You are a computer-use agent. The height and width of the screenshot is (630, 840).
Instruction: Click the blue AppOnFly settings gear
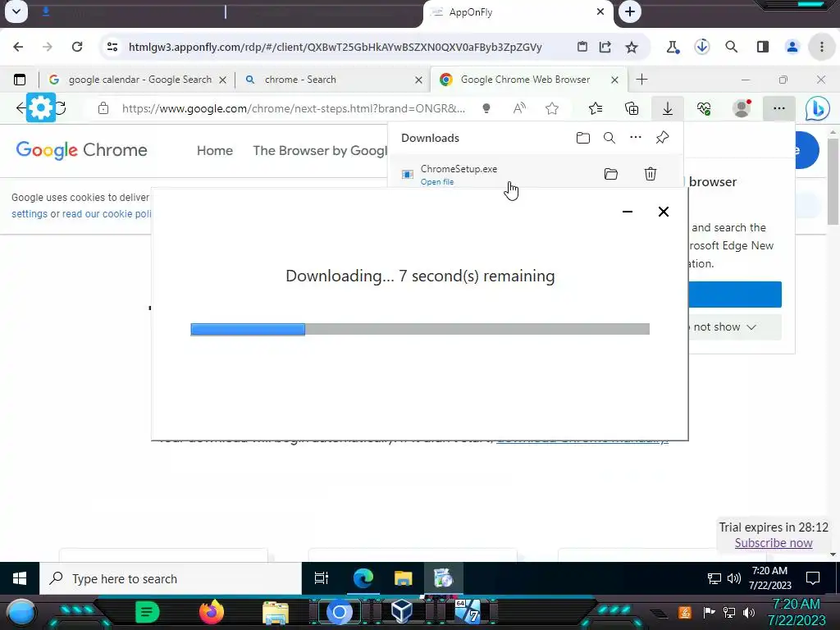[41, 107]
